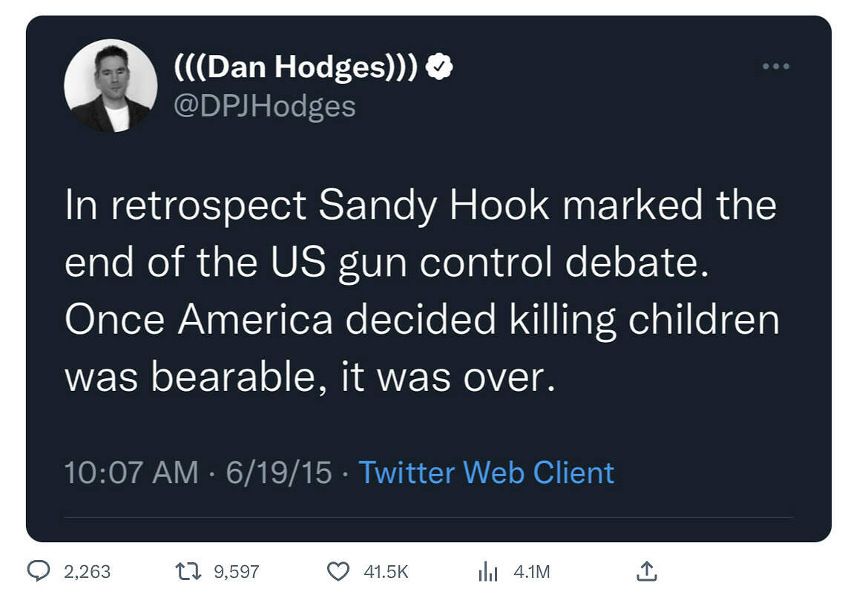Open Dan Hodges' profile picture

coord(111,86)
